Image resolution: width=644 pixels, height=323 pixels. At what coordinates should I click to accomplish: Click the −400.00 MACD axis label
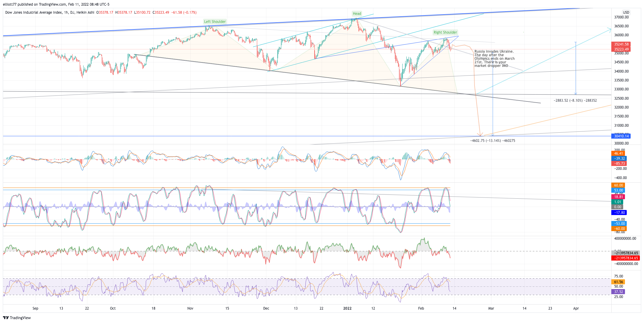coord(620,178)
